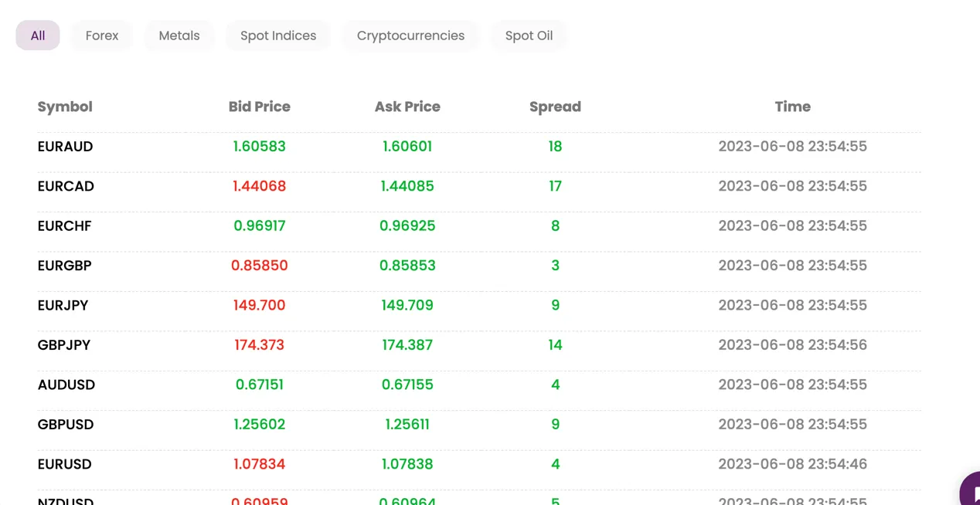Click EURCHF ask price 0.96925
This screenshot has height=505, width=980.
[407, 226]
